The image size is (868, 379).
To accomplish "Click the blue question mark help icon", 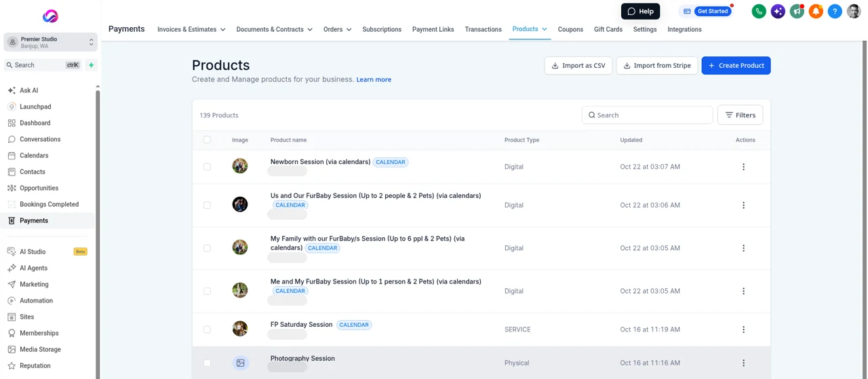I will (x=835, y=12).
